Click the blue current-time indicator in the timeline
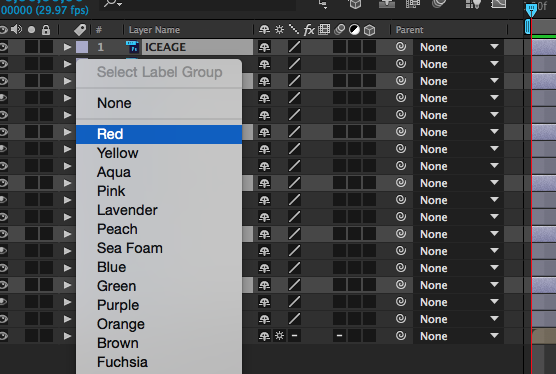556x374 pixels. (x=531, y=10)
